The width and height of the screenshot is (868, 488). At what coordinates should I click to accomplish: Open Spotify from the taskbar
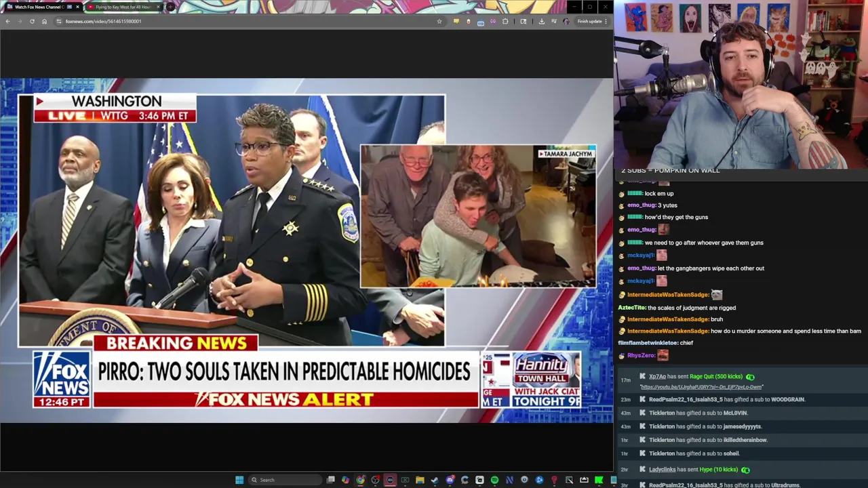click(494, 480)
